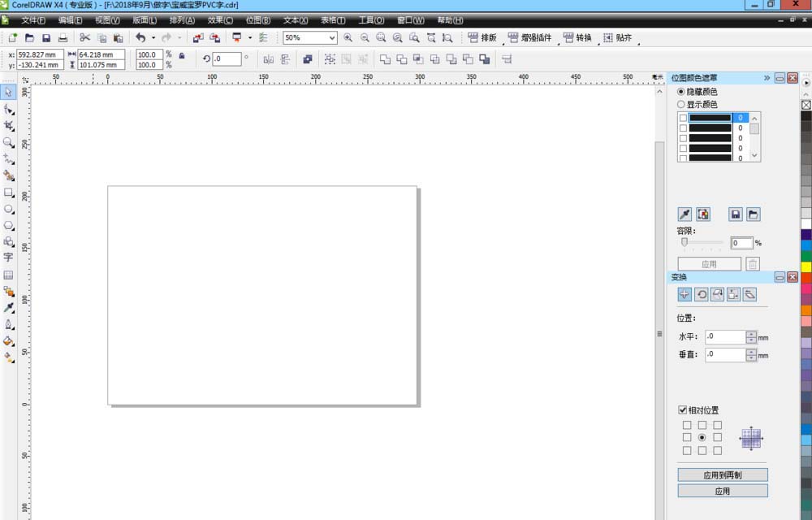Select the Polygon tool
This screenshot has width=812, height=520.
tap(8, 225)
